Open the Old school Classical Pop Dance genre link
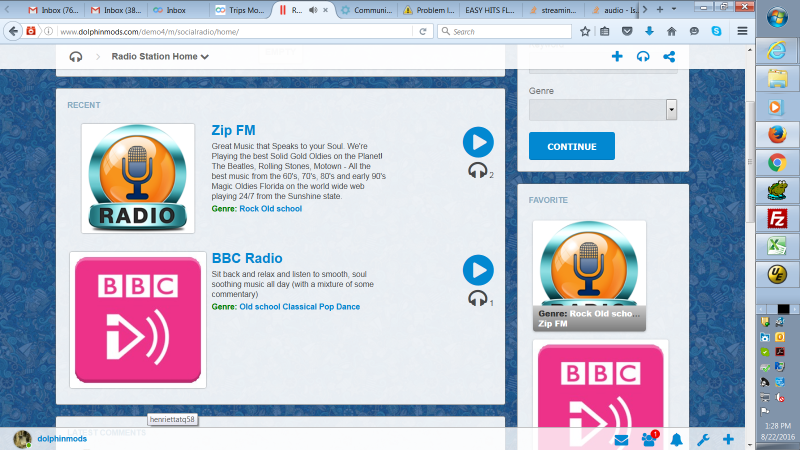 click(299, 307)
